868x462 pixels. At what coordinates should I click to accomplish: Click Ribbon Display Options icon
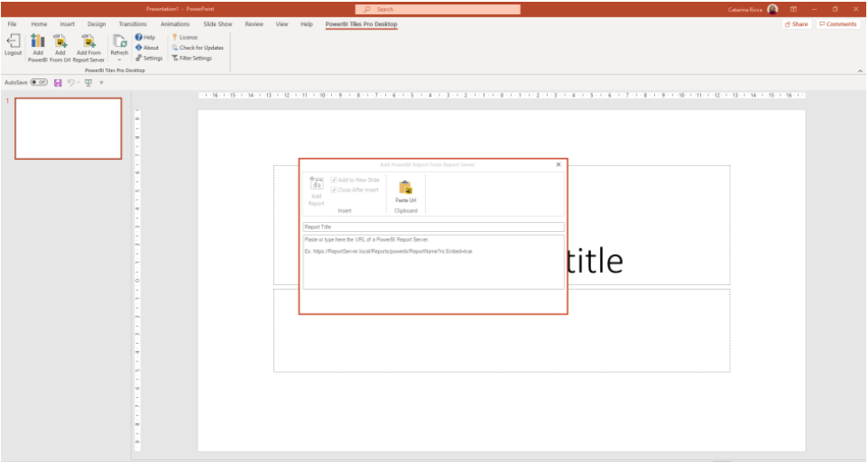793,9
